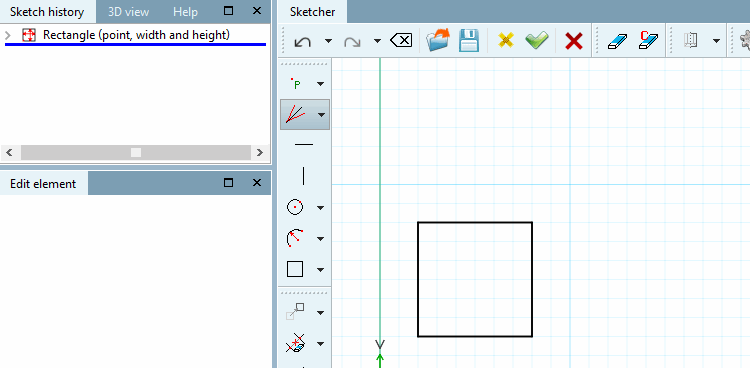Open the transform tool dropdown arrow
Image resolution: width=750 pixels, height=368 pixels.
tap(320, 312)
